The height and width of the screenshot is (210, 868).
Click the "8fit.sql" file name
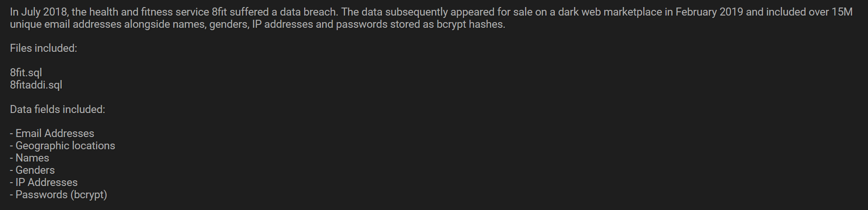tap(26, 73)
